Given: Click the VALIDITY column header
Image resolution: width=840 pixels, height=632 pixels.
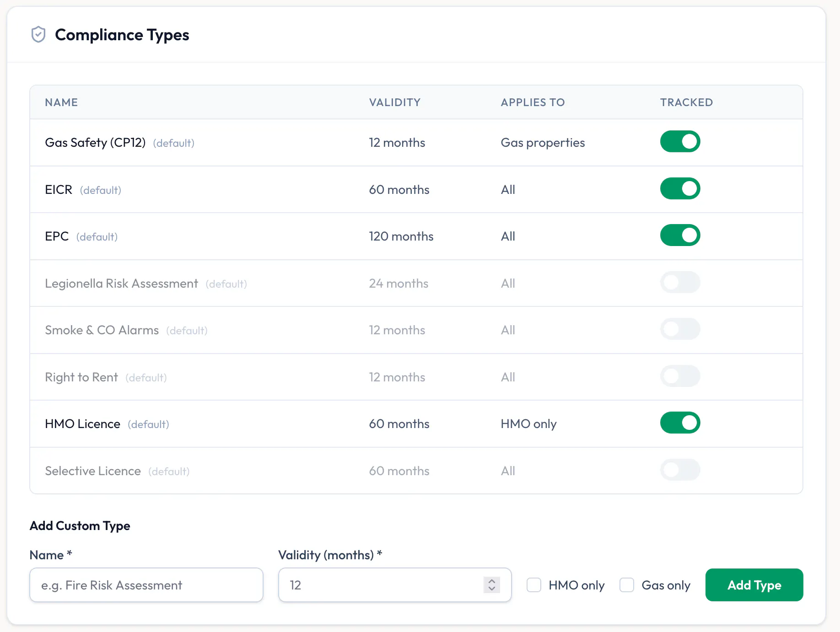Looking at the screenshot, I should (x=395, y=102).
